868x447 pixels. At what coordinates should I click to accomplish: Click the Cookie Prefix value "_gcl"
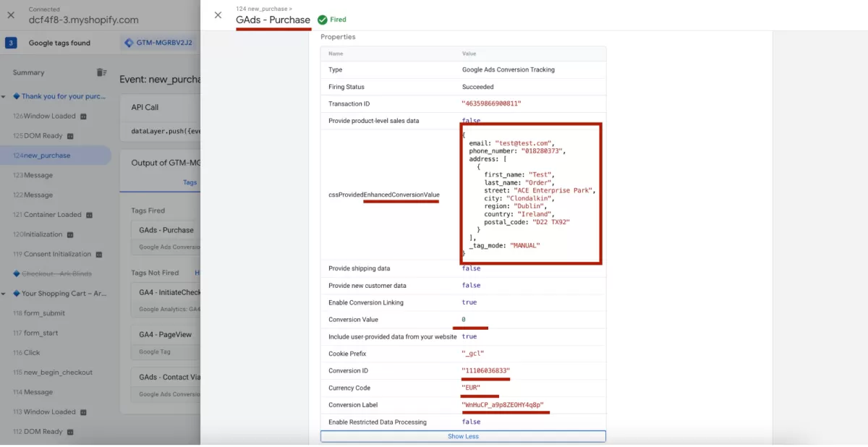(472, 354)
